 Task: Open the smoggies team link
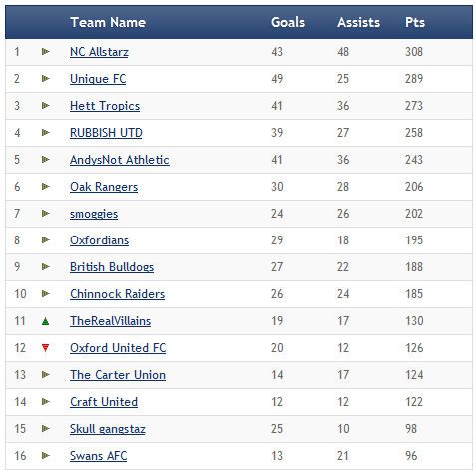pos(94,214)
